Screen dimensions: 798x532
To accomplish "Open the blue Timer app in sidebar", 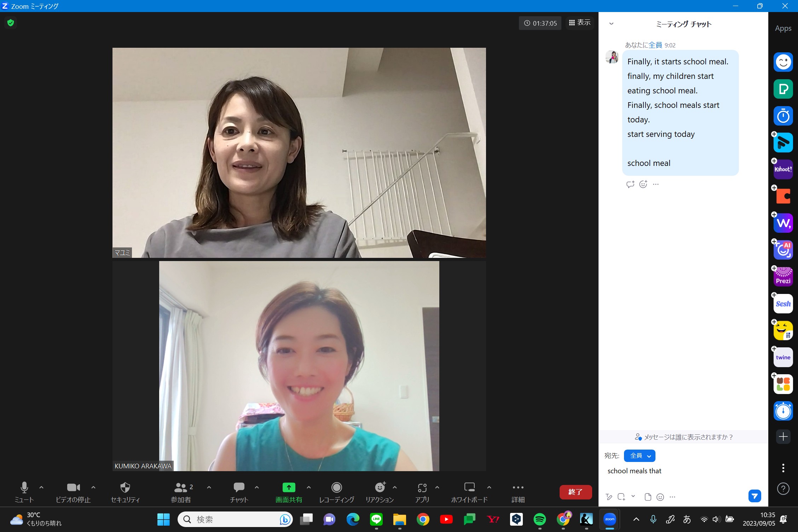I will click(783, 116).
